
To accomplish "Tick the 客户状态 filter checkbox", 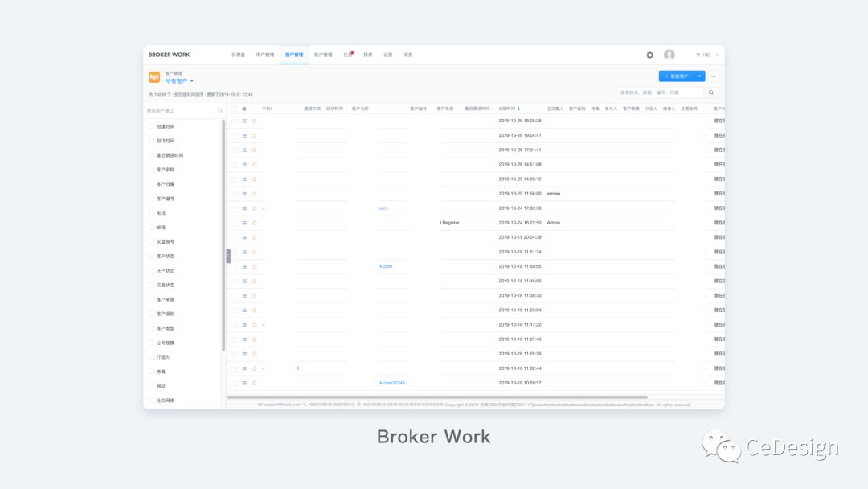I will click(151, 256).
